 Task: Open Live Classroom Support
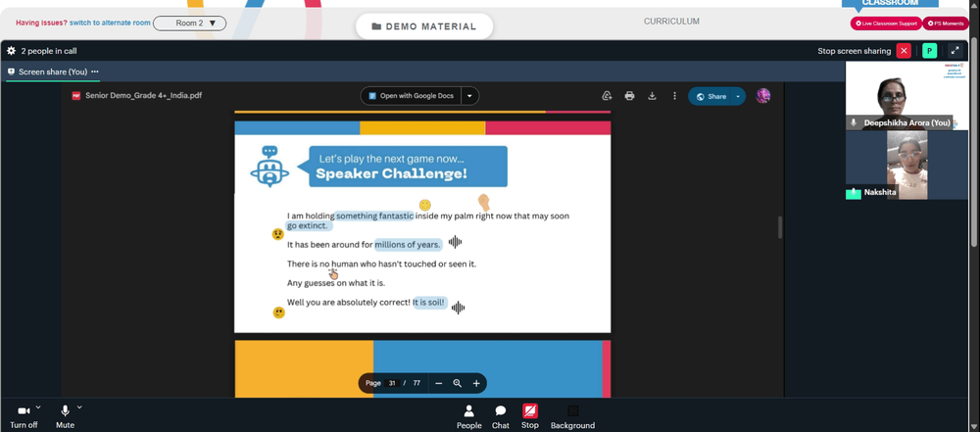tap(886, 24)
